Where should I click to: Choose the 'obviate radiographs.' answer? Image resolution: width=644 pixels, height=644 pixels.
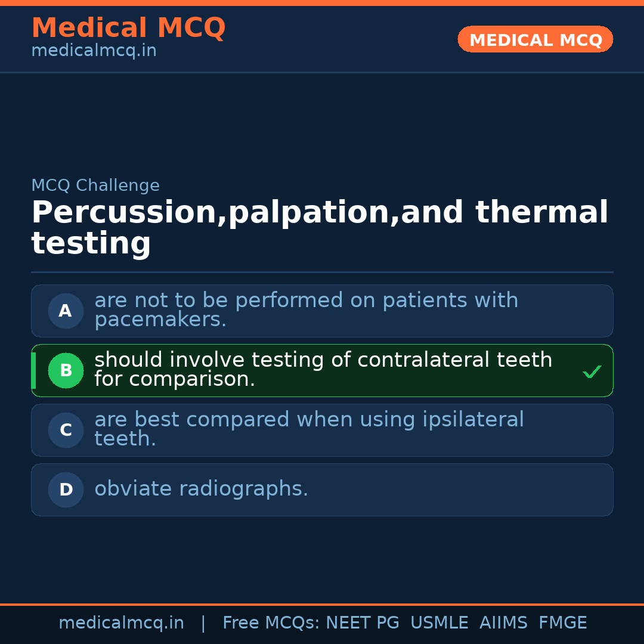pos(201,489)
